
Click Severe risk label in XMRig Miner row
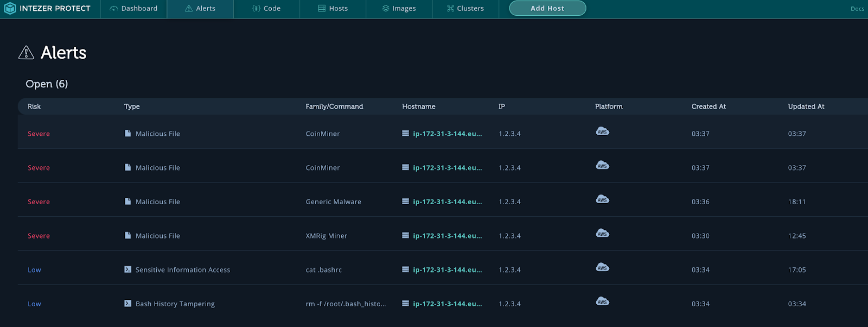39,236
